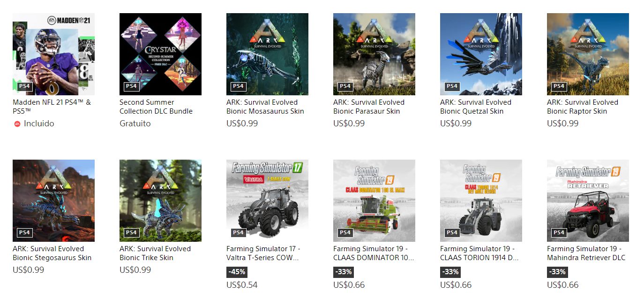The width and height of the screenshot is (644, 300).
Task: Select PS4 badge on Crystar Second Summer cover
Action: tap(131, 86)
